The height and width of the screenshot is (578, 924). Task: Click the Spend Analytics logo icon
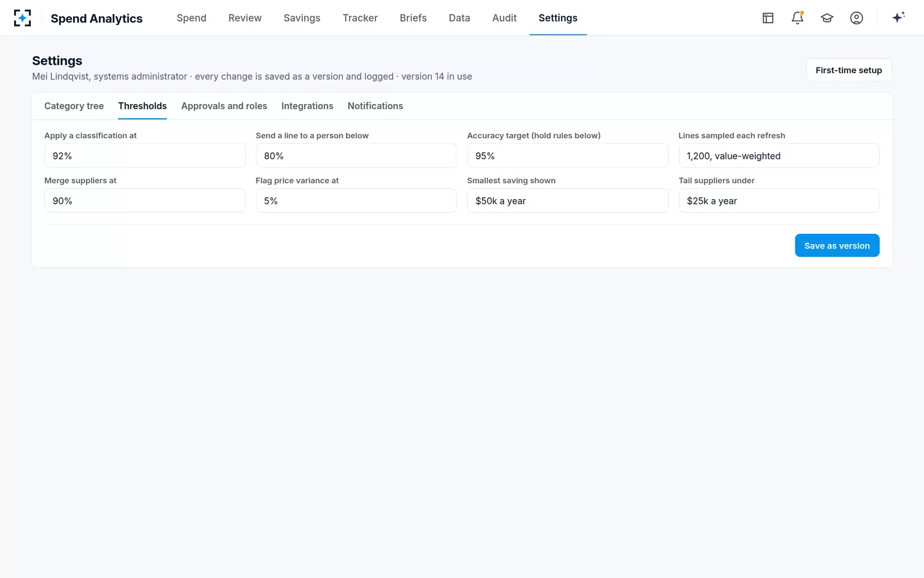click(22, 18)
